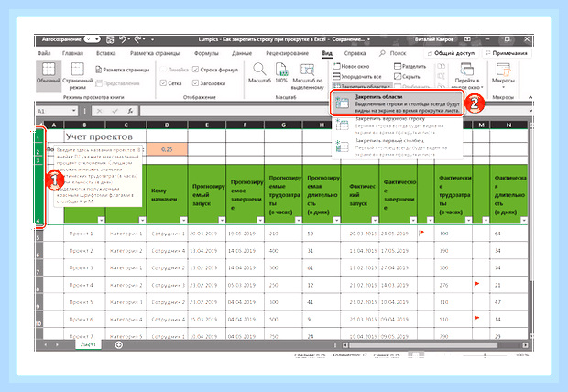This screenshot has width=568, height=392.
Task: Click red flag in Проект 4 row
Action: click(x=477, y=284)
